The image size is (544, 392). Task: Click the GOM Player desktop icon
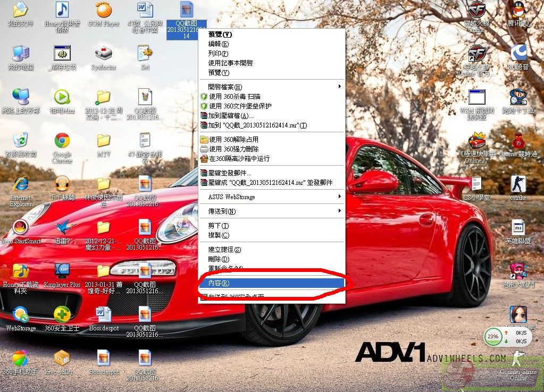pos(104,11)
